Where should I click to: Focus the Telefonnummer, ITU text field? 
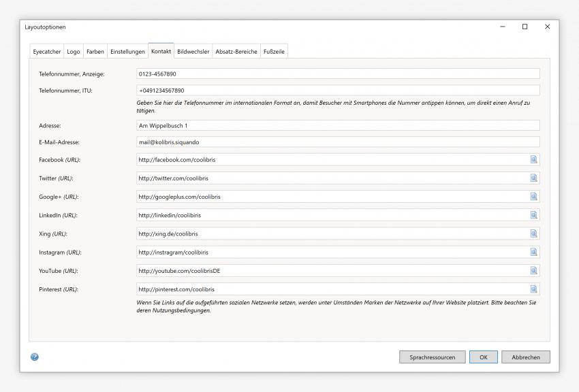coord(338,91)
